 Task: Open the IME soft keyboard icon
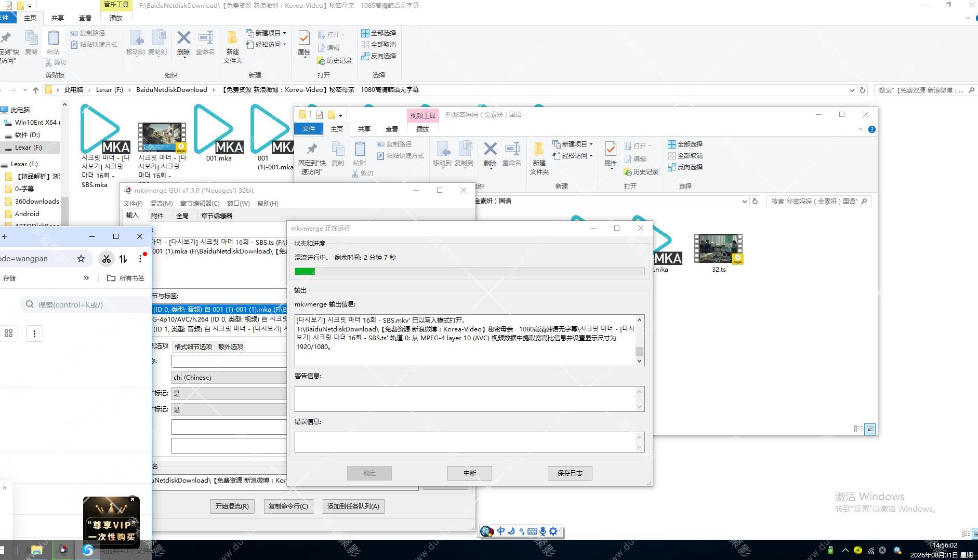[x=532, y=531]
